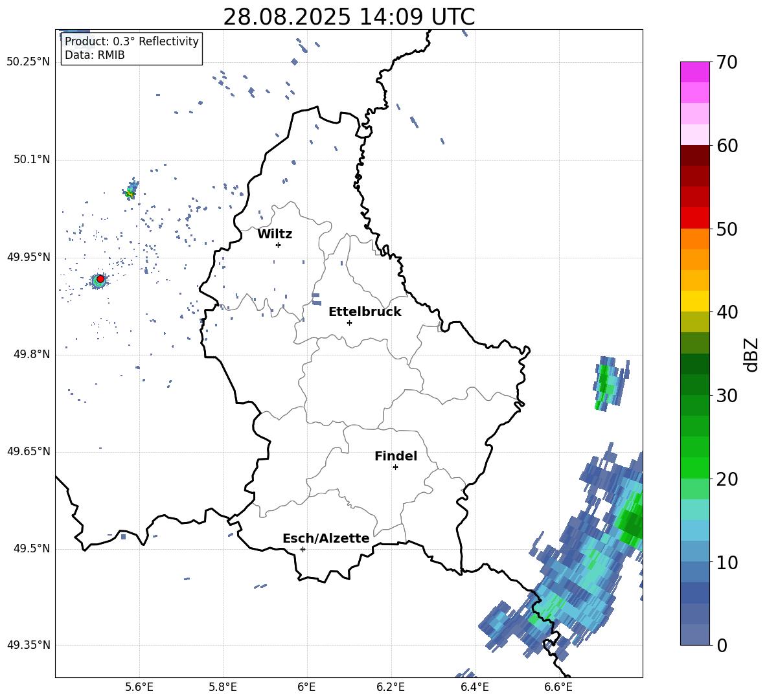Click the cross marker under Findel

(x=395, y=468)
